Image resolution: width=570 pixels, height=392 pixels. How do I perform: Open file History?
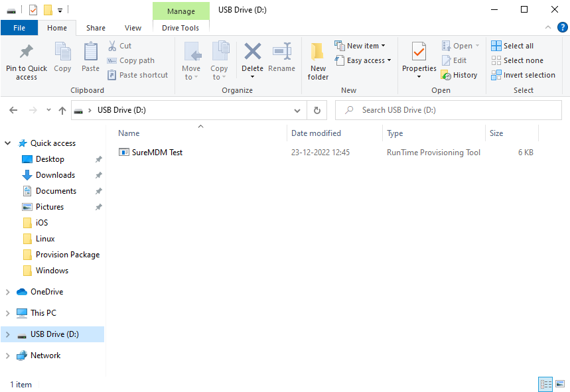pyautogui.click(x=459, y=75)
